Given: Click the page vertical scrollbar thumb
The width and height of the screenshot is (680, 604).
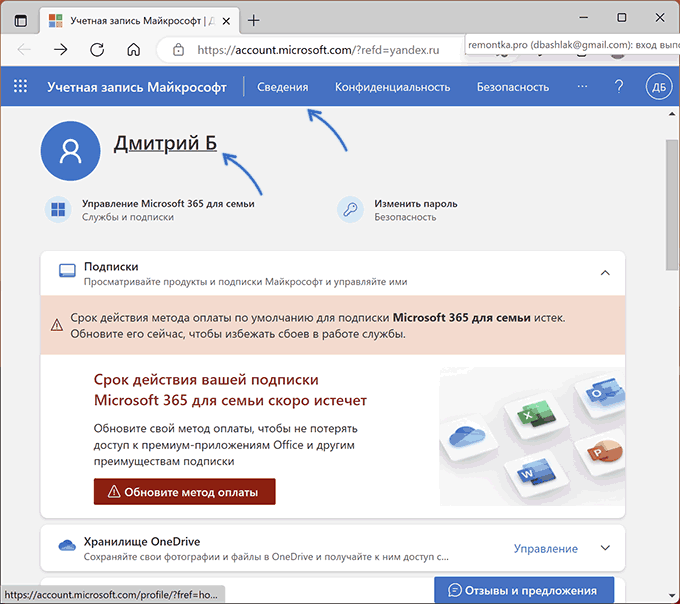Looking at the screenshot, I should pyautogui.click(x=672, y=205).
